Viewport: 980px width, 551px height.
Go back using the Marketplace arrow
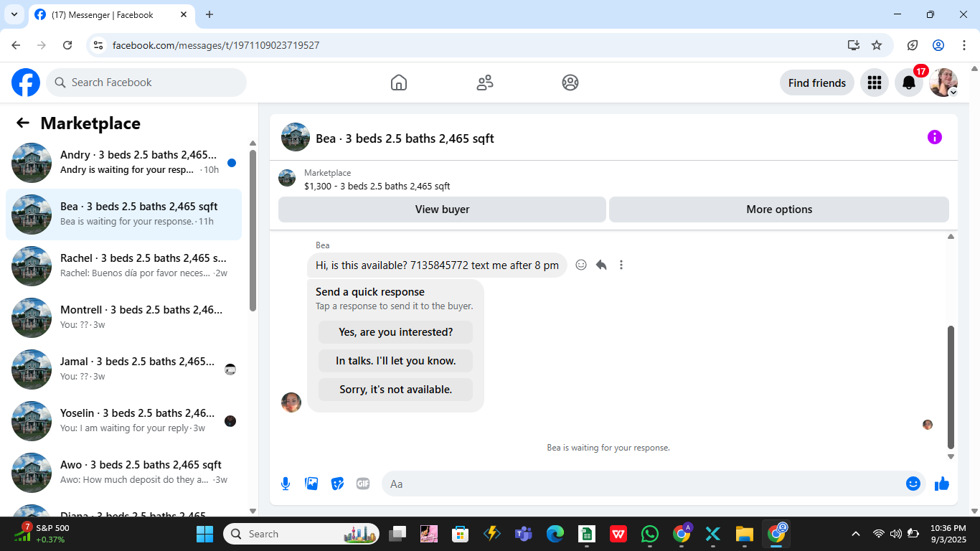point(23,123)
